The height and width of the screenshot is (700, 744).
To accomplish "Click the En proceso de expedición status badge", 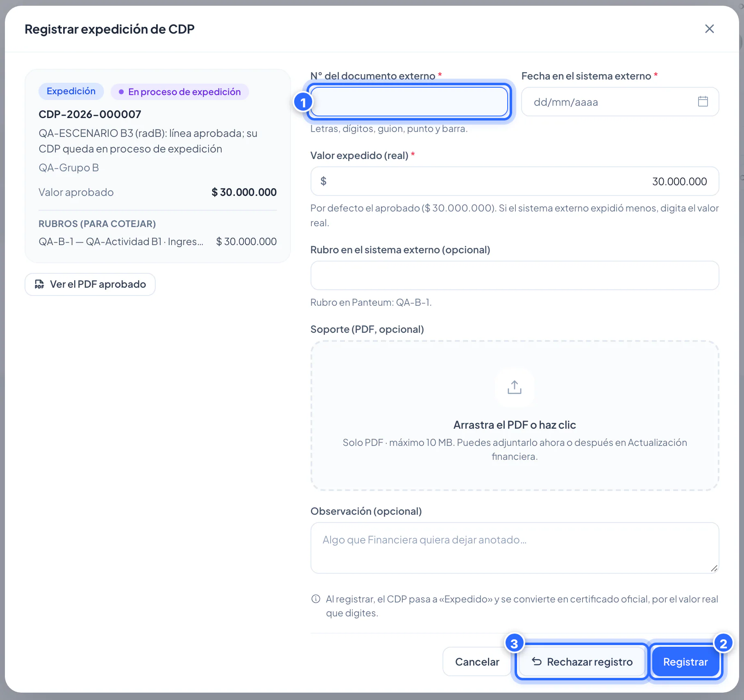I will [x=180, y=92].
